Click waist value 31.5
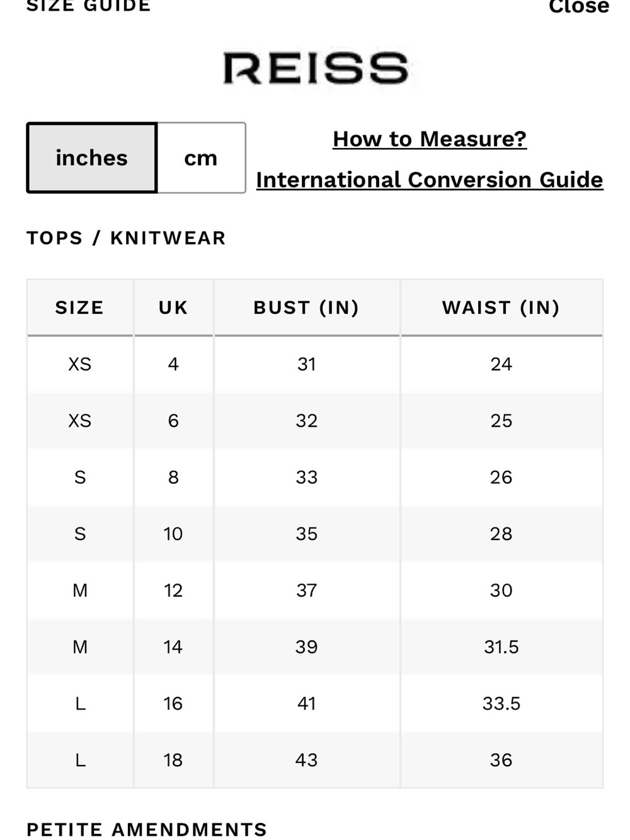This screenshot has height=840, width=630. (501, 647)
